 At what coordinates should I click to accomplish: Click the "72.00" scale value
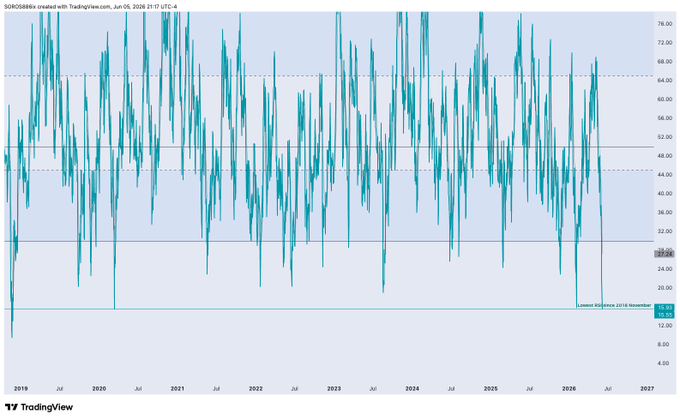[x=664, y=43]
